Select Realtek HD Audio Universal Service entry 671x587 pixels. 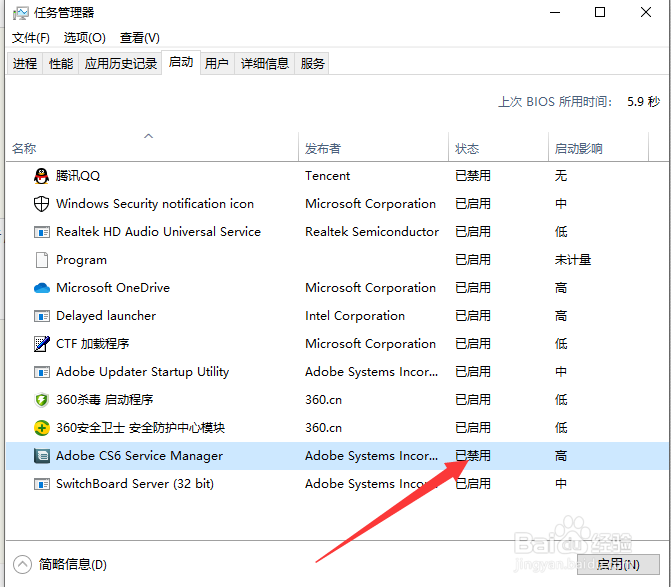(x=158, y=232)
